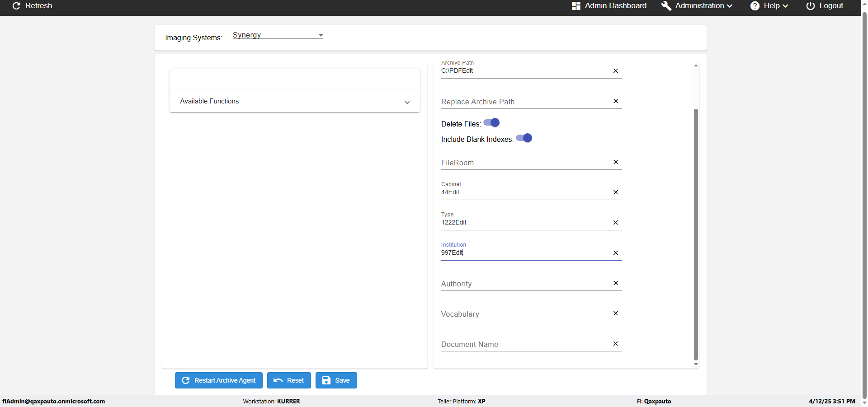Viewport: 868px width, 407px height.
Task: Click the X icon in Document Name field
Action: coord(615,344)
